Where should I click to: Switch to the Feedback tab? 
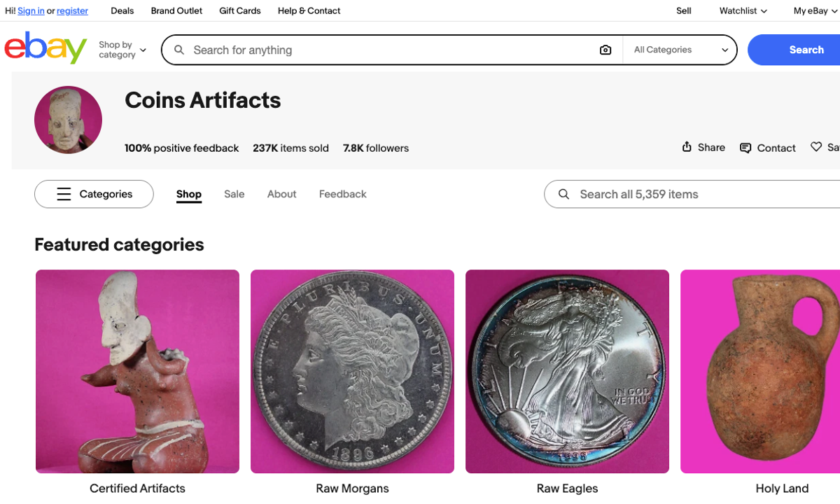click(342, 194)
